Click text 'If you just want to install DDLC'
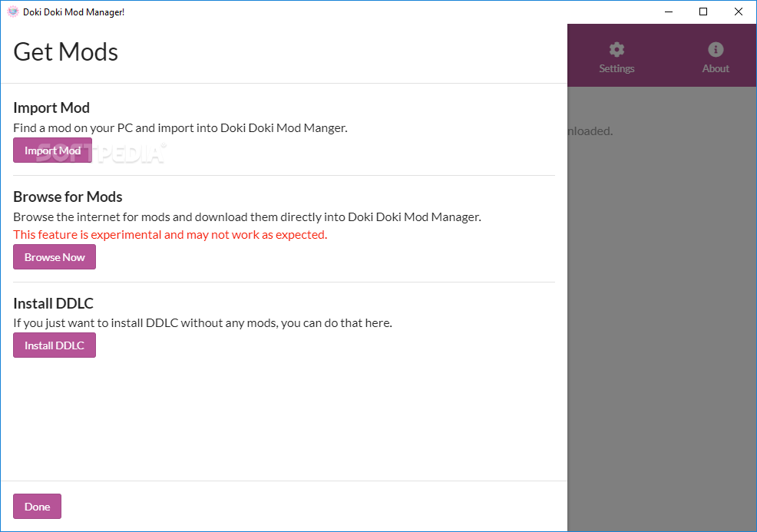The width and height of the screenshot is (757, 532). pos(96,323)
